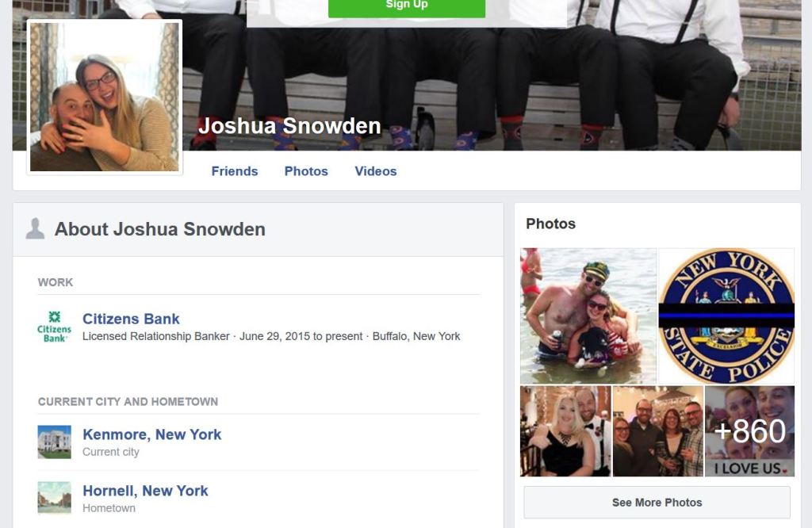Image resolution: width=812 pixels, height=528 pixels.
Task: Open the profile picture of the couple
Action: click(105, 97)
